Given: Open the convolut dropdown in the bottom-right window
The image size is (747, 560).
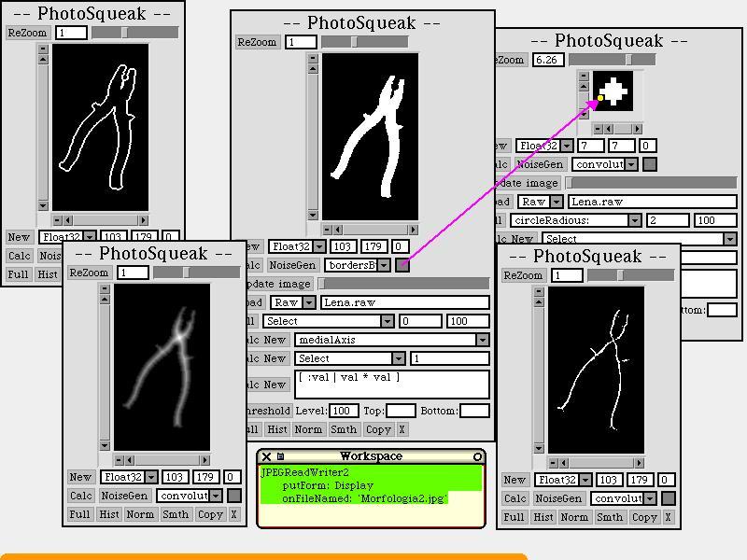Looking at the screenshot, I should pyautogui.click(x=650, y=498).
